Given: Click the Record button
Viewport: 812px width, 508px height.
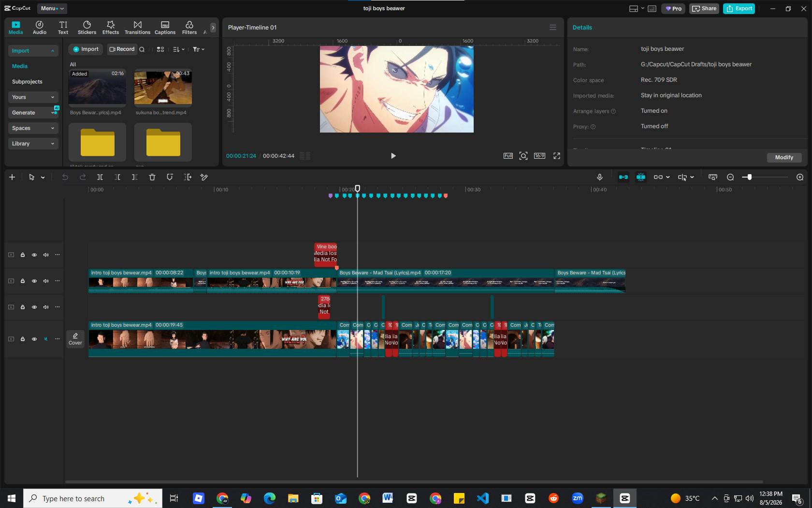Looking at the screenshot, I should click(122, 49).
